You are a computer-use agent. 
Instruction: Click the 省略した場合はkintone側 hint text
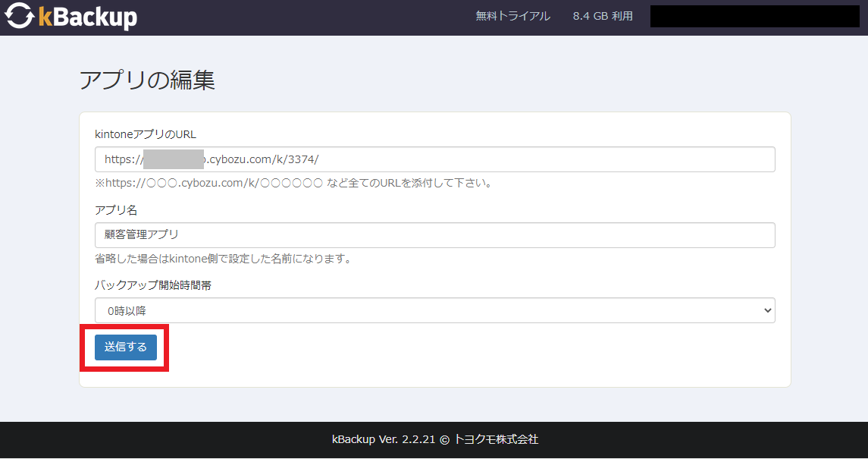[223, 259]
